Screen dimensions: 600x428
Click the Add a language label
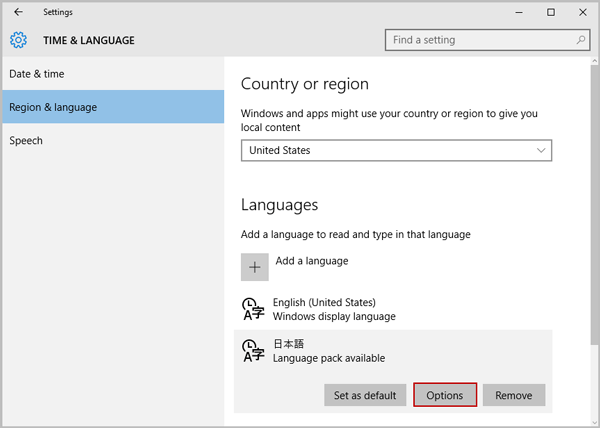312,261
